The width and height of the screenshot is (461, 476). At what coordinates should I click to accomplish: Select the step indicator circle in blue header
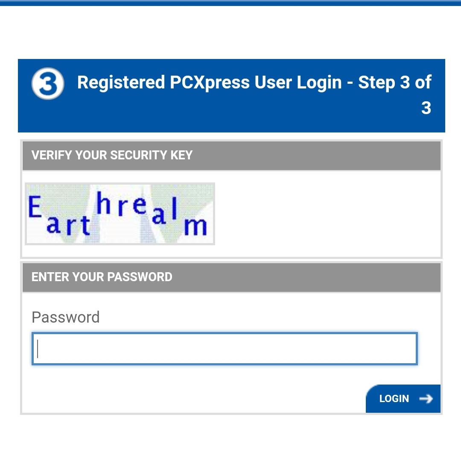[48, 82]
